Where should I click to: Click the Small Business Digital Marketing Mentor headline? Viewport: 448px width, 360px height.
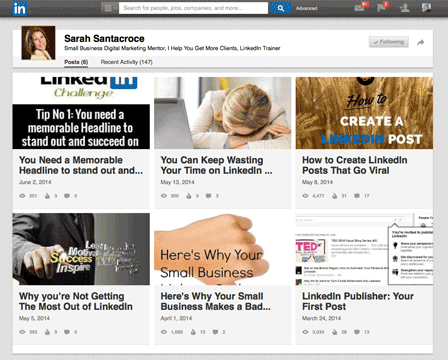coord(172,48)
